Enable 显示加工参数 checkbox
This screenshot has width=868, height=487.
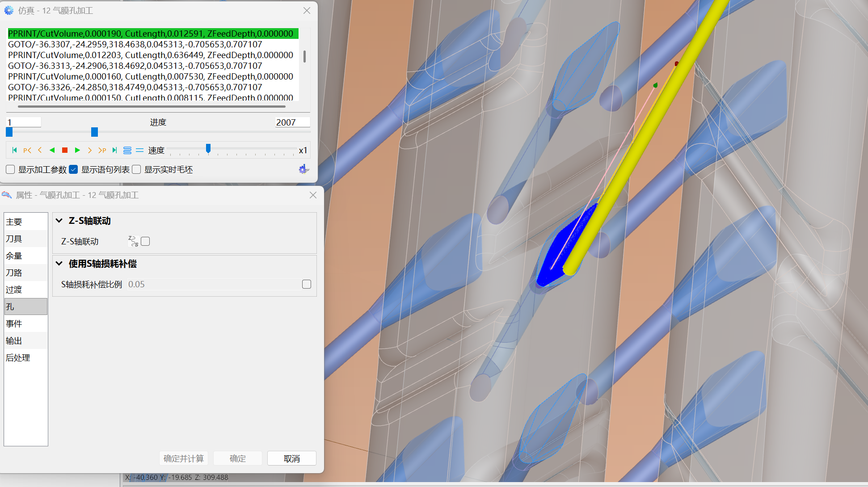[x=10, y=169]
